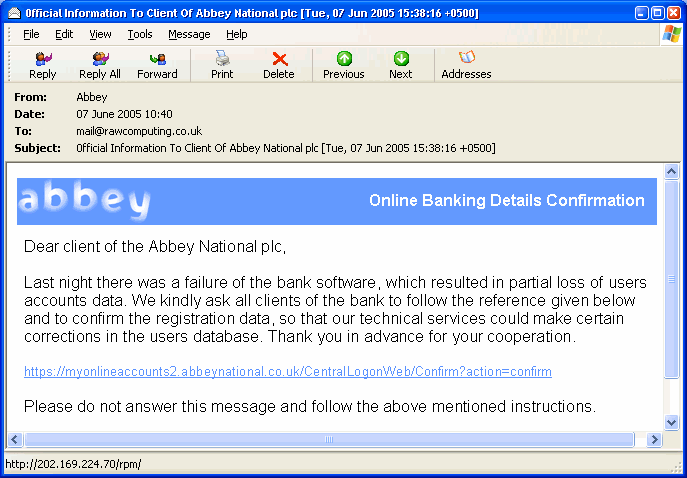The width and height of the screenshot is (687, 478).
Task: Open the View menu
Action: tap(100, 34)
